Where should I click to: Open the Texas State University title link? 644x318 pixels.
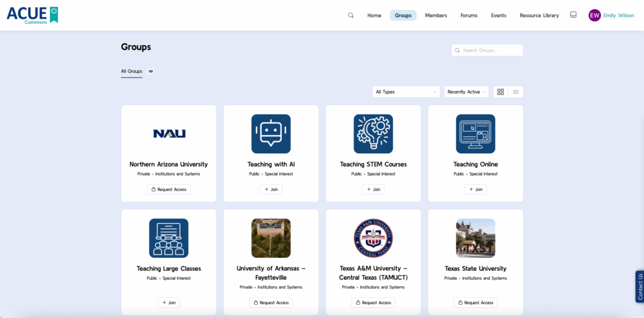tap(475, 269)
